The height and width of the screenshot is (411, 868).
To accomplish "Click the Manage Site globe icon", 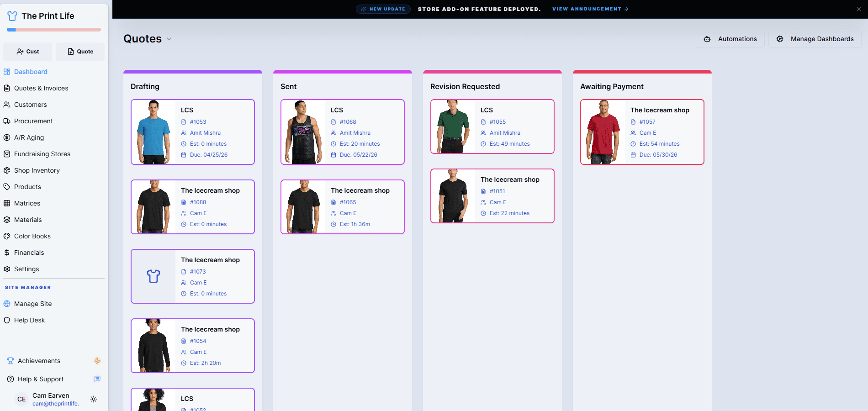I will pyautogui.click(x=7, y=304).
